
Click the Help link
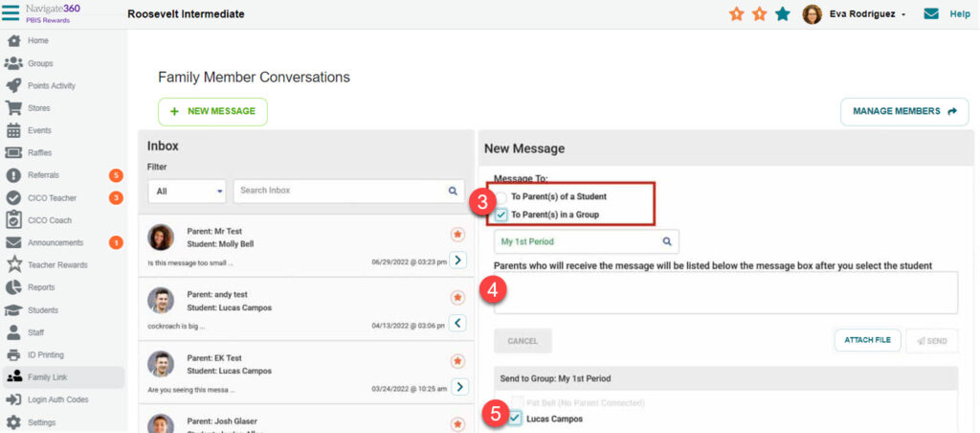click(x=960, y=13)
